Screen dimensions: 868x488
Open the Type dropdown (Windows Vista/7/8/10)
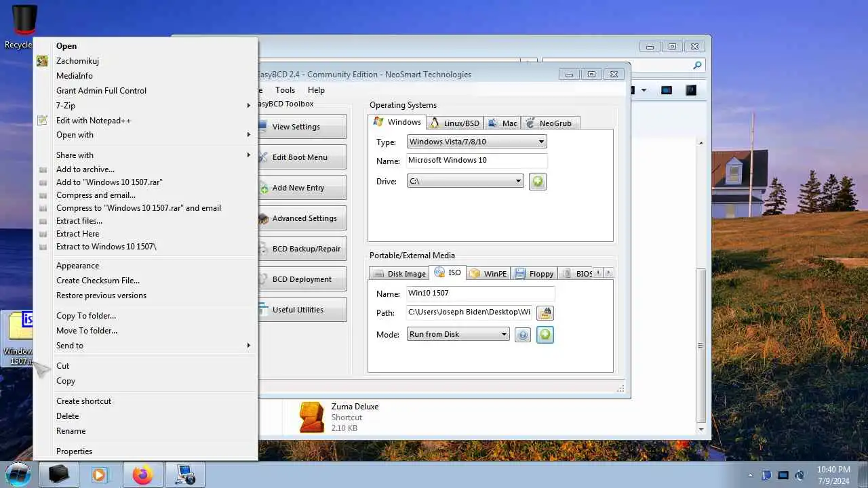477,142
